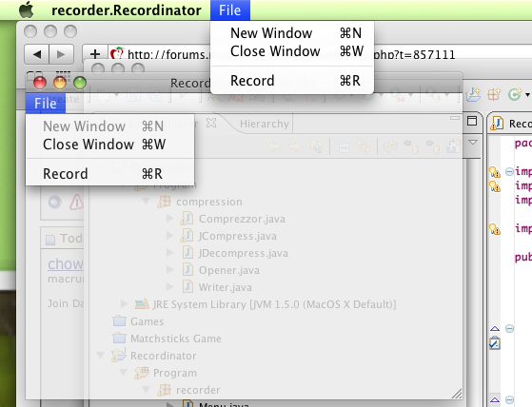Open the New Java Class dropdown arrow
This screenshot has height=407, width=532.
click(527, 95)
